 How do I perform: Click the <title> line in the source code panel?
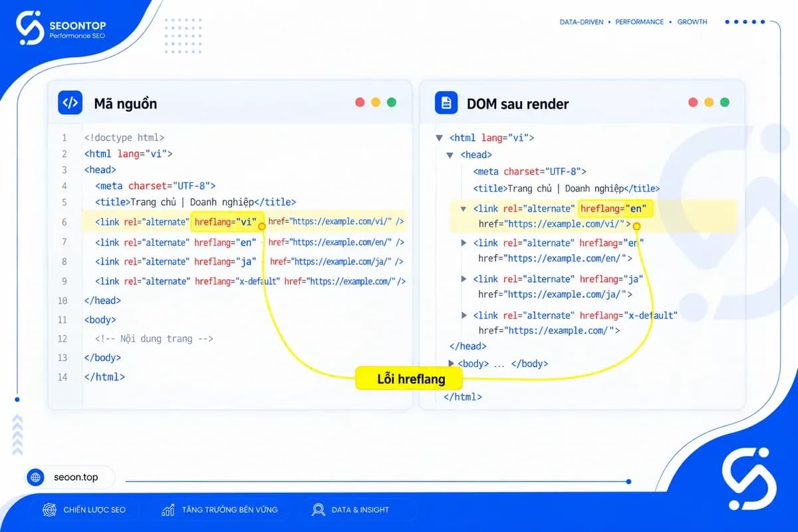196,202
